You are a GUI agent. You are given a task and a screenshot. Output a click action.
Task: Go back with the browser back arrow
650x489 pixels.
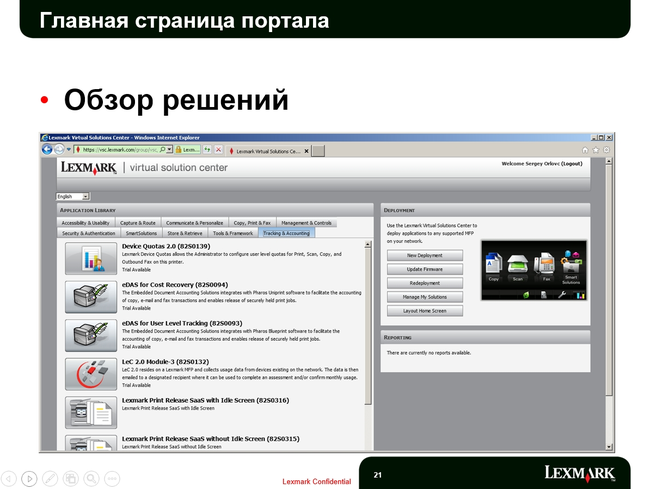coord(47,150)
